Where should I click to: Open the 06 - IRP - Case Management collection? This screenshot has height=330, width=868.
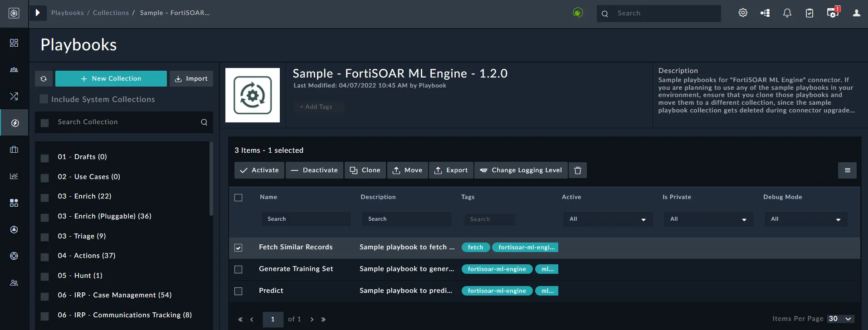115,295
